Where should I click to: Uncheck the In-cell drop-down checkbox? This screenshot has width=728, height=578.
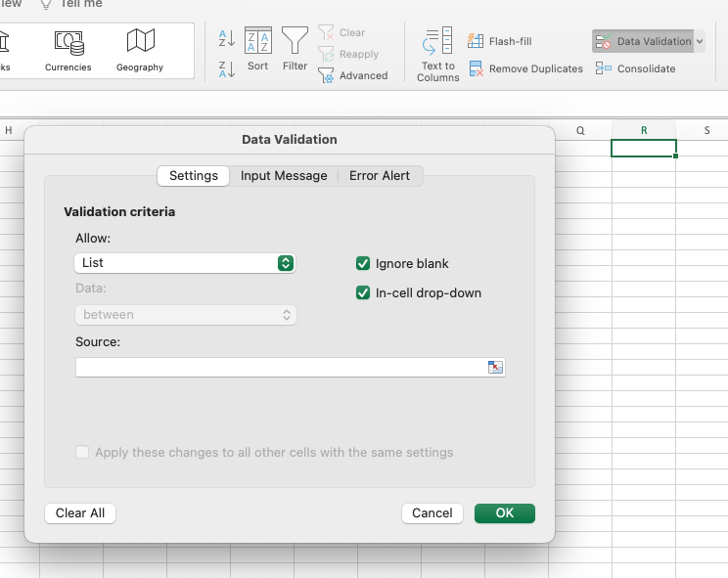point(363,293)
